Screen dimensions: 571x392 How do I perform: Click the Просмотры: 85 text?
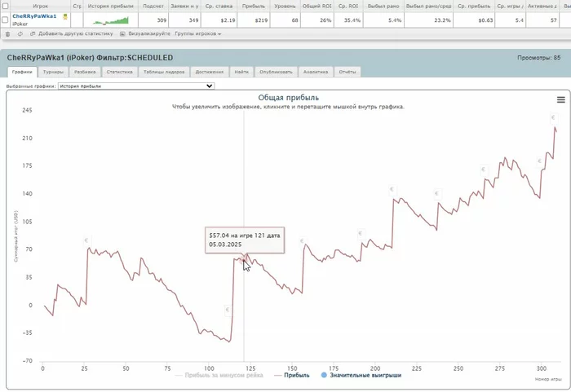[x=538, y=58]
